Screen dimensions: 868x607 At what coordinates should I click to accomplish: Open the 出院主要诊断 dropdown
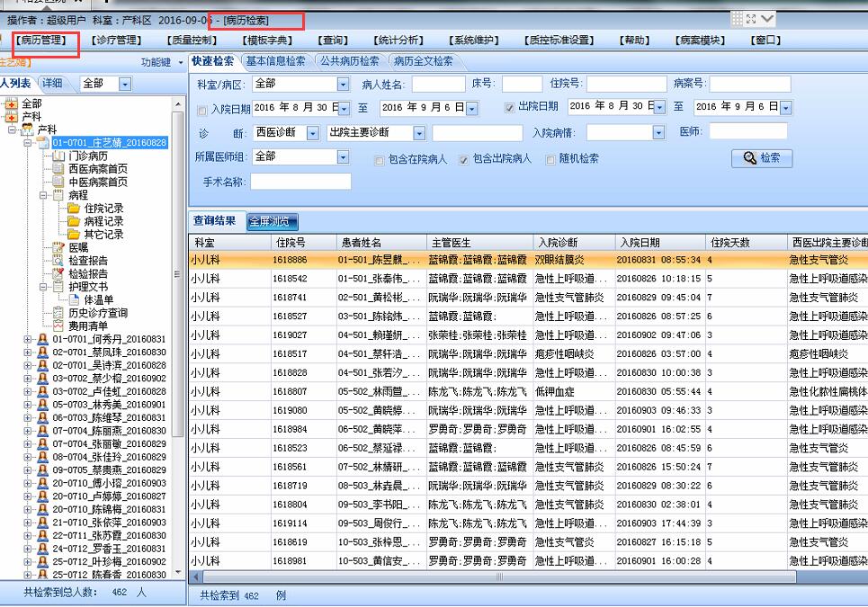(419, 133)
